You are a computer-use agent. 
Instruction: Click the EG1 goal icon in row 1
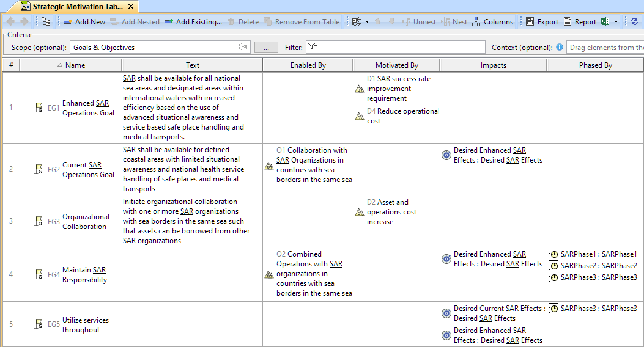click(39, 108)
